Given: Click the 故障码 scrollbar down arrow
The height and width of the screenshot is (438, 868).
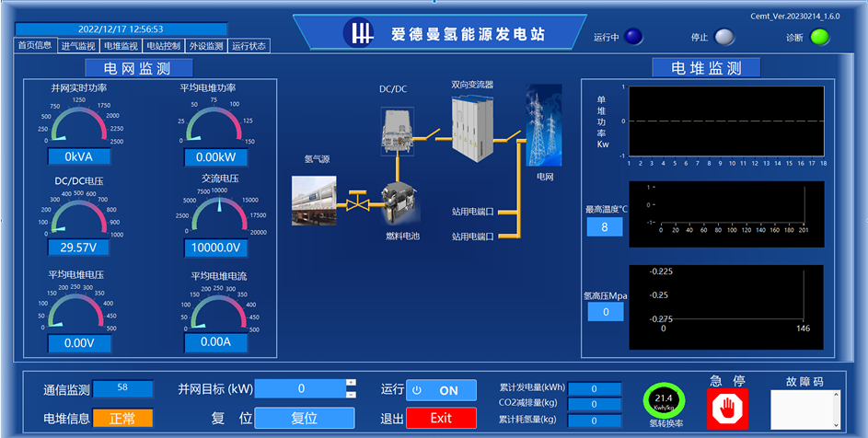Looking at the screenshot, I should (x=837, y=425).
